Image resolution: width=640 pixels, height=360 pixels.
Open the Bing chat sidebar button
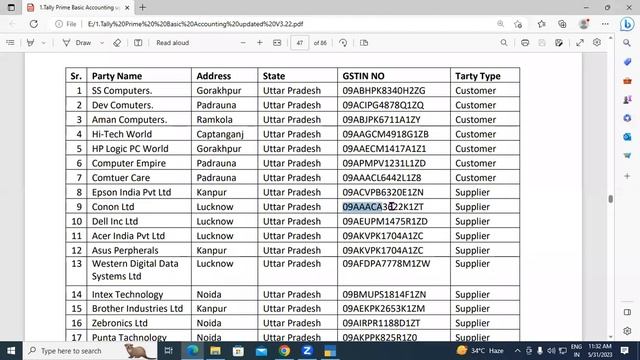627,24
